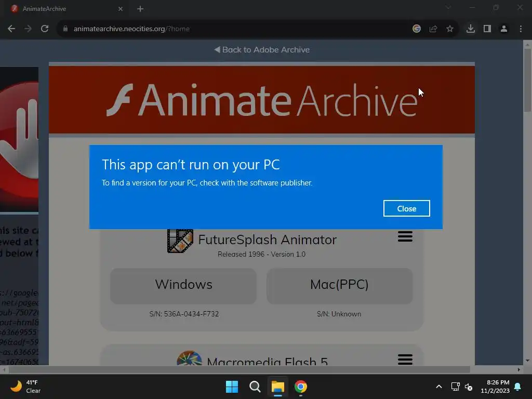The height and width of the screenshot is (399, 532).
Task: Open a new browser tab
Action: (140, 9)
